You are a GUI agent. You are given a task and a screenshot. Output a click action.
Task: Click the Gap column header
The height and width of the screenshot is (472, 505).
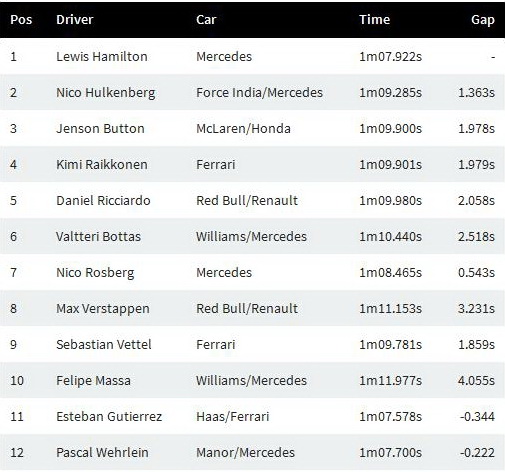coord(483,20)
